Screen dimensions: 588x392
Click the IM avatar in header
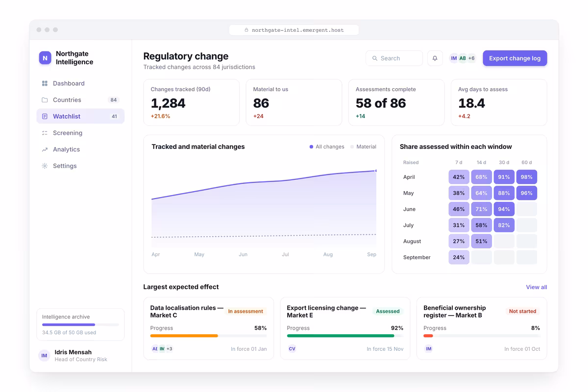(454, 58)
